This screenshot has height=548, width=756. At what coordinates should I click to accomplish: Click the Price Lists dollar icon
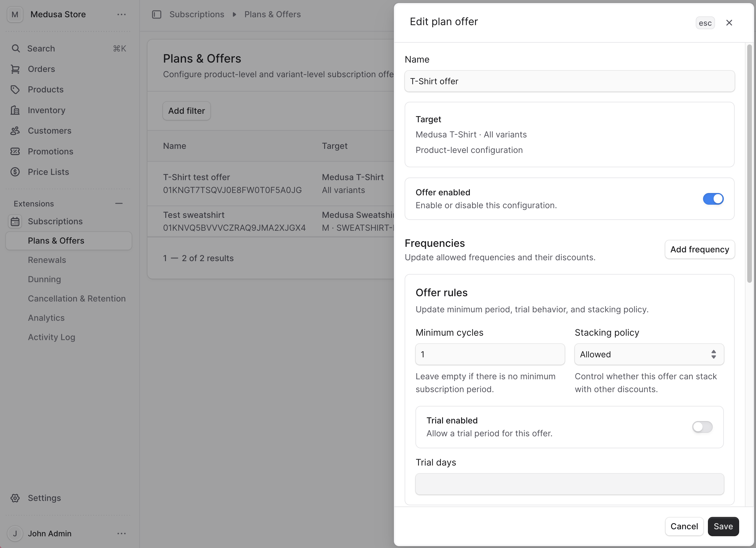[15, 172]
